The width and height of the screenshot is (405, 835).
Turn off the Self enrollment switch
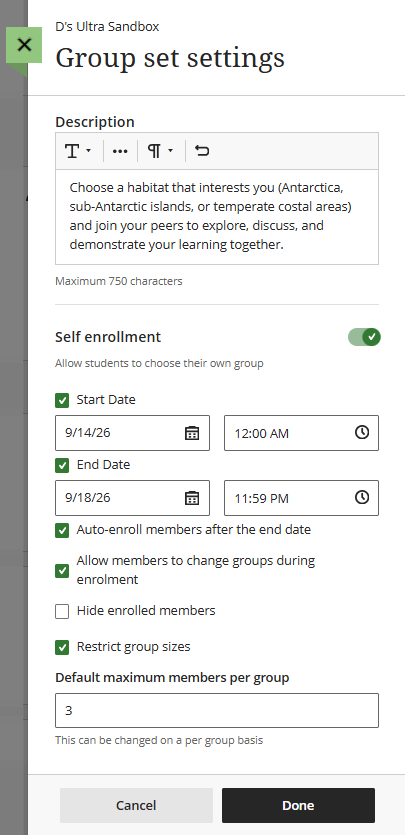pyautogui.click(x=365, y=337)
